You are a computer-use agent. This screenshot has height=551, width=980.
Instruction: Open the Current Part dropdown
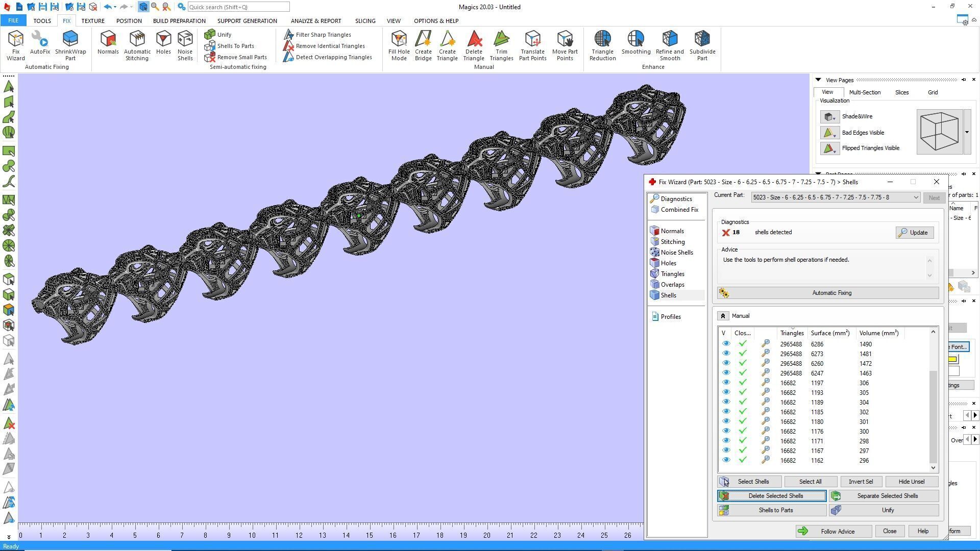pos(916,197)
